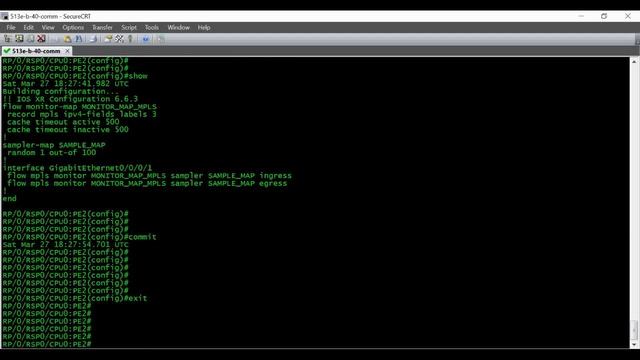Click the flow mpls monitor ingress line
Screen dimensions: 640x360
(149, 176)
